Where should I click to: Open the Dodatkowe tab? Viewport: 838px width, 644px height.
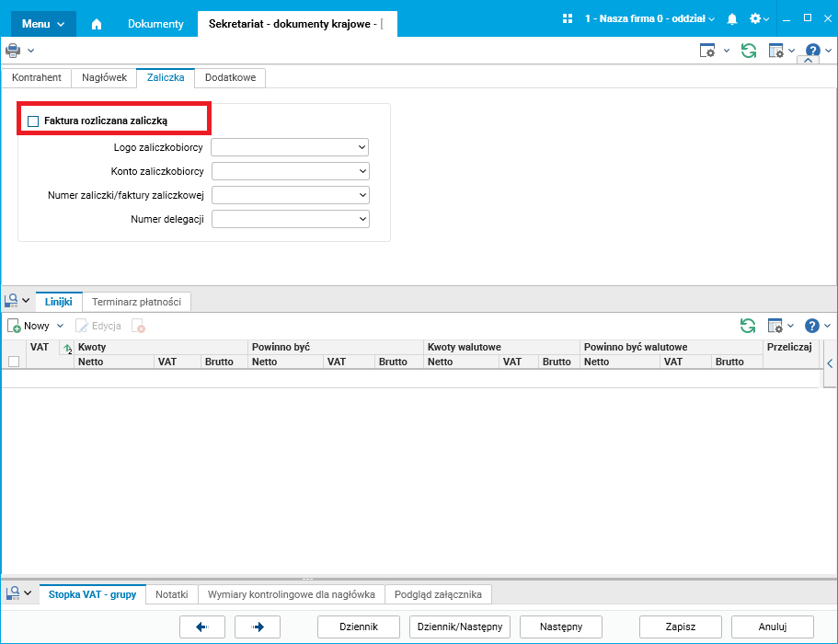coord(230,77)
